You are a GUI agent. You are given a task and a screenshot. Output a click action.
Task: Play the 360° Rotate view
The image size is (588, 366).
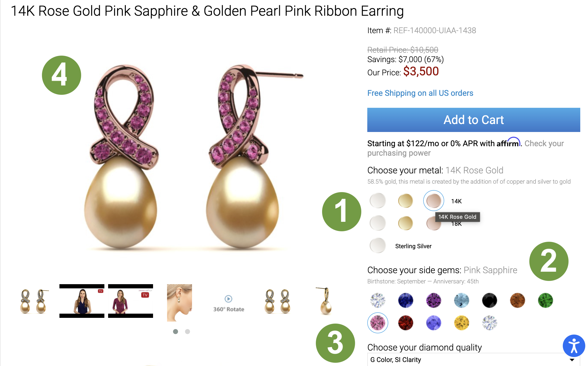[x=228, y=298]
